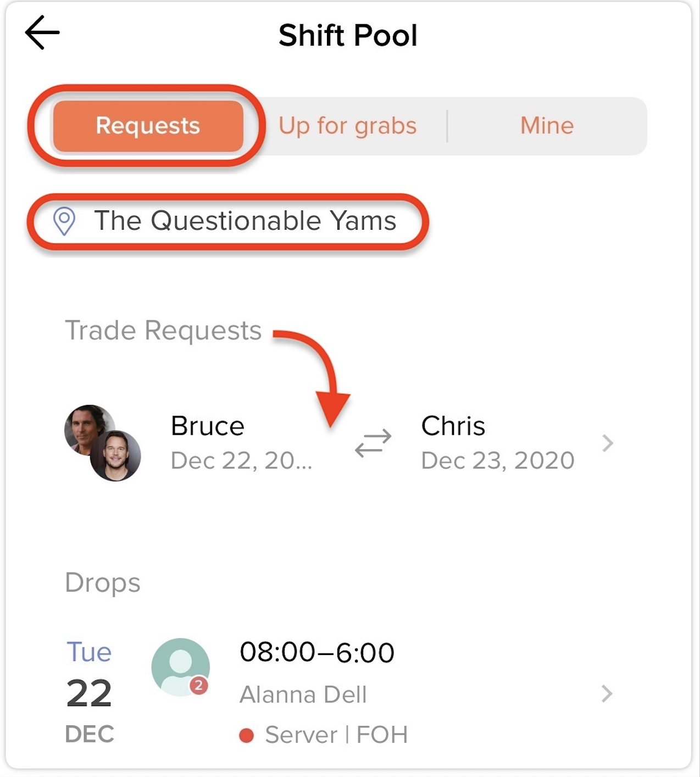Select Chris's Dec 23, 2020 shift
The height and width of the screenshot is (777, 700).
[497, 443]
